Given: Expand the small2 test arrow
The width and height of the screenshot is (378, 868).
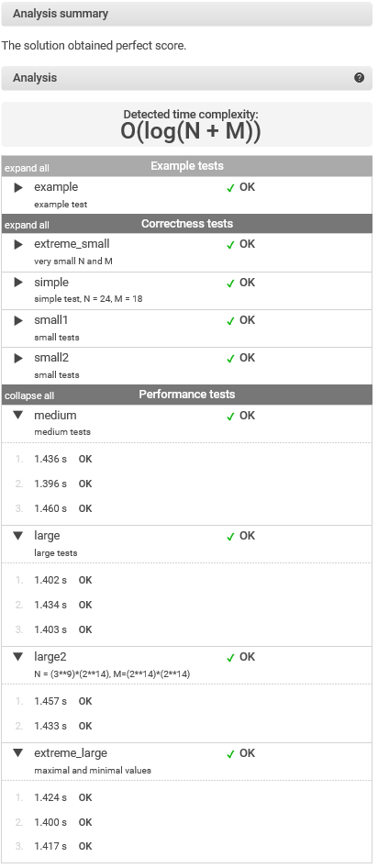Looking at the screenshot, I should [18, 358].
